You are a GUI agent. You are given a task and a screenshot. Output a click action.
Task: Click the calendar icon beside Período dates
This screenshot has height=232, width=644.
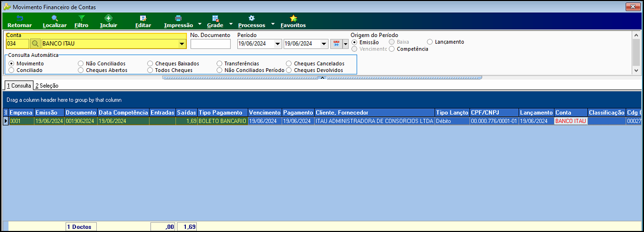pyautogui.click(x=336, y=44)
